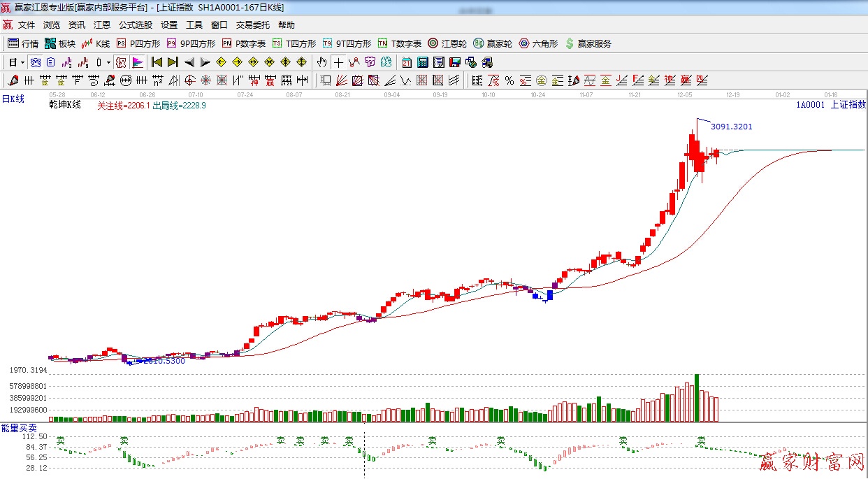Viewport: 868px width, 479px height.
Task: Click the percent sign tool icon
Action: (509, 80)
